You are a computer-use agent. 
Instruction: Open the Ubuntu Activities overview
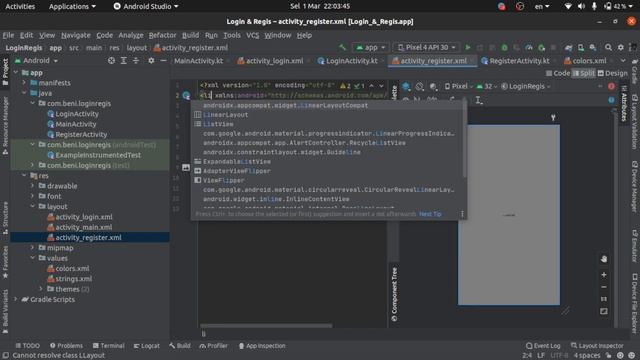point(20,6)
